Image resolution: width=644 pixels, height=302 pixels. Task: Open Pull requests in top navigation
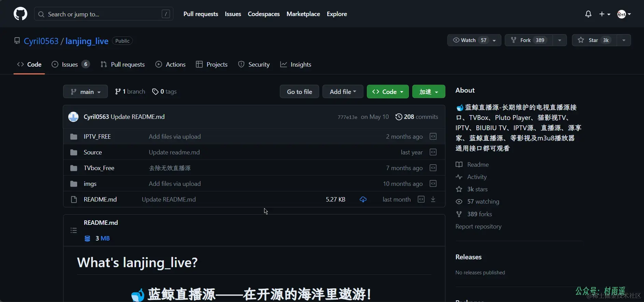(x=201, y=14)
